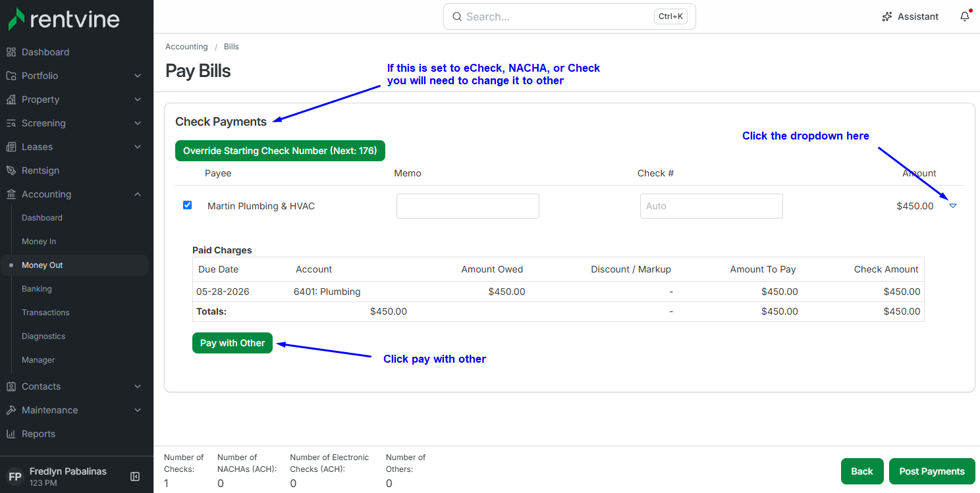Click the Rentvine logo

point(64,19)
